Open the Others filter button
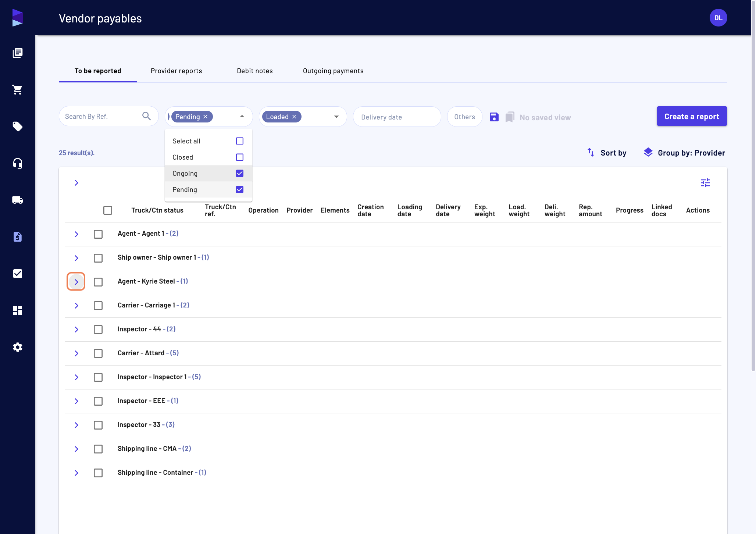 465,117
